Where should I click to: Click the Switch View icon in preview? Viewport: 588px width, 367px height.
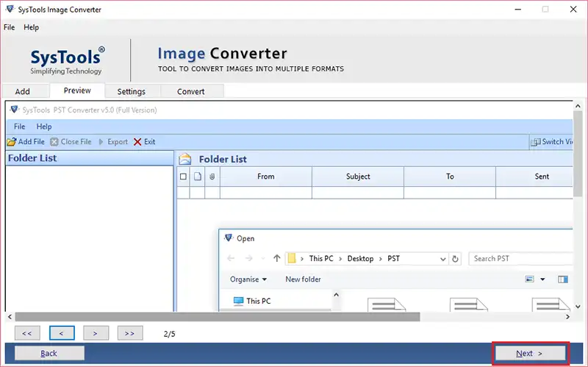click(536, 142)
